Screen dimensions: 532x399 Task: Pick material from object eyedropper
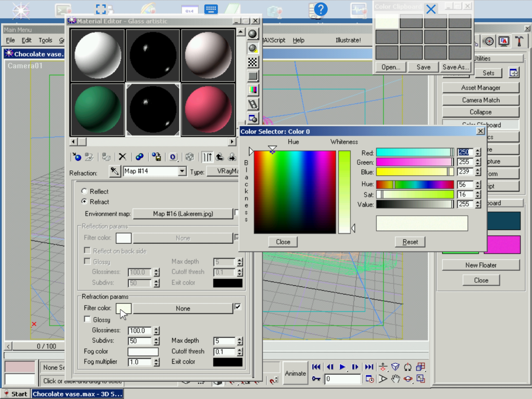(x=115, y=171)
